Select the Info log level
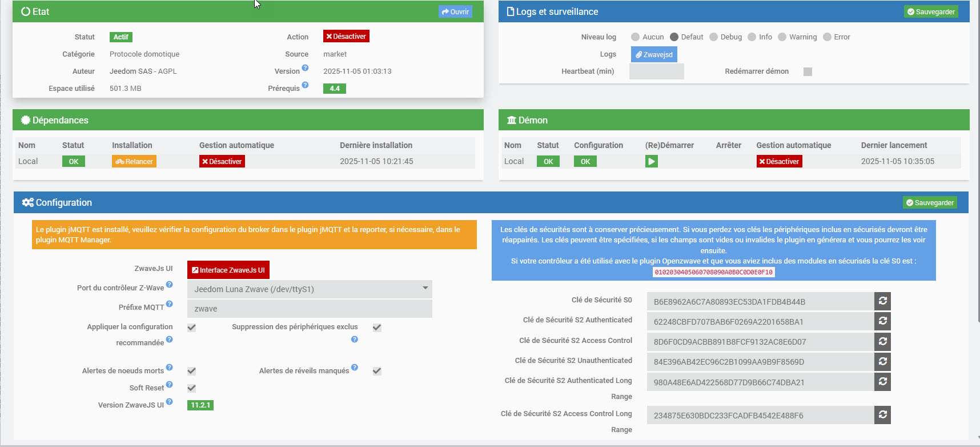The image size is (980, 447). (x=752, y=37)
